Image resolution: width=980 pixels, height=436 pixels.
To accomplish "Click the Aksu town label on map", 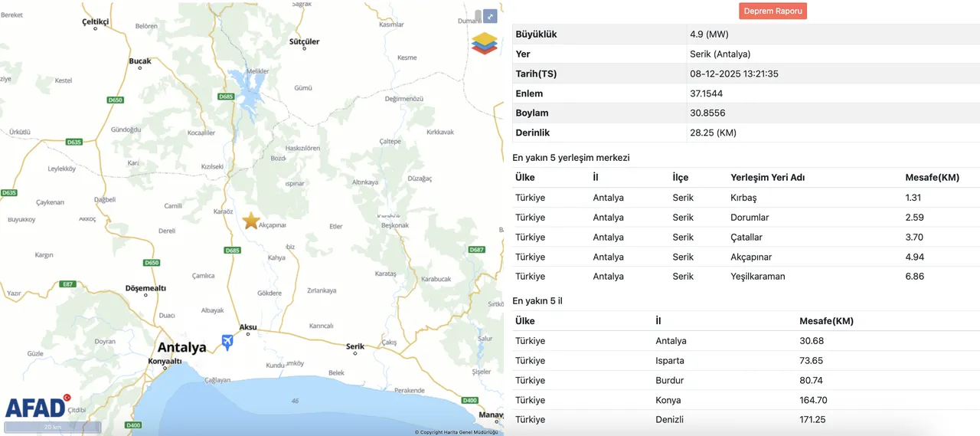I will (248, 326).
